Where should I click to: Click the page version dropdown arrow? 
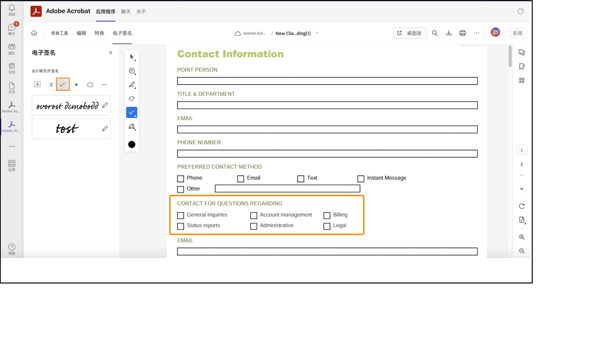tap(318, 32)
